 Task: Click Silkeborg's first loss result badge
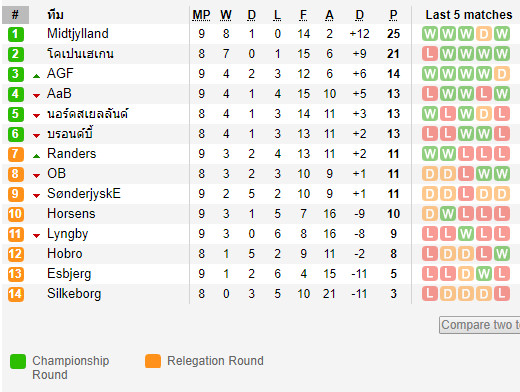click(x=430, y=294)
